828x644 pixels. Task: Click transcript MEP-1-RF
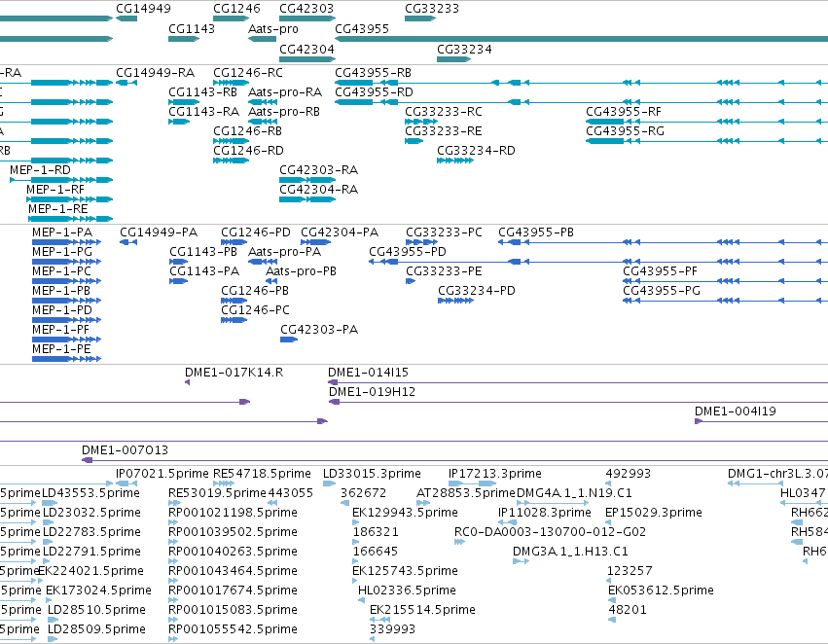(x=55, y=190)
